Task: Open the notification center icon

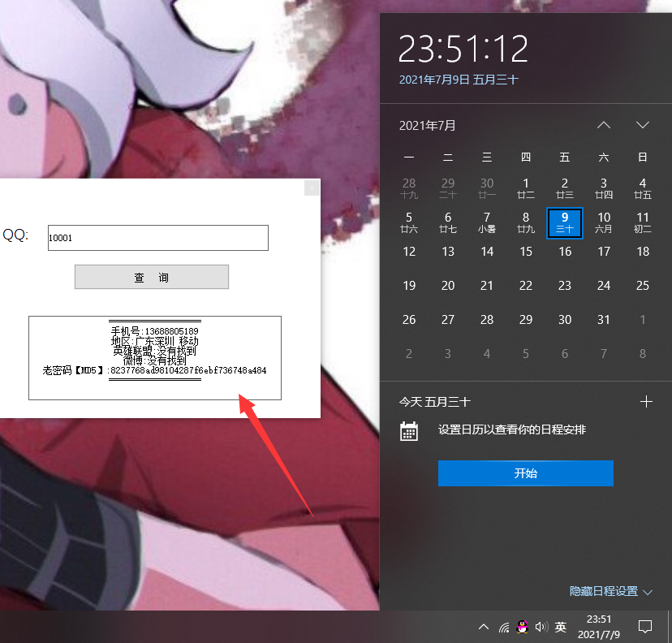Action: click(x=645, y=627)
